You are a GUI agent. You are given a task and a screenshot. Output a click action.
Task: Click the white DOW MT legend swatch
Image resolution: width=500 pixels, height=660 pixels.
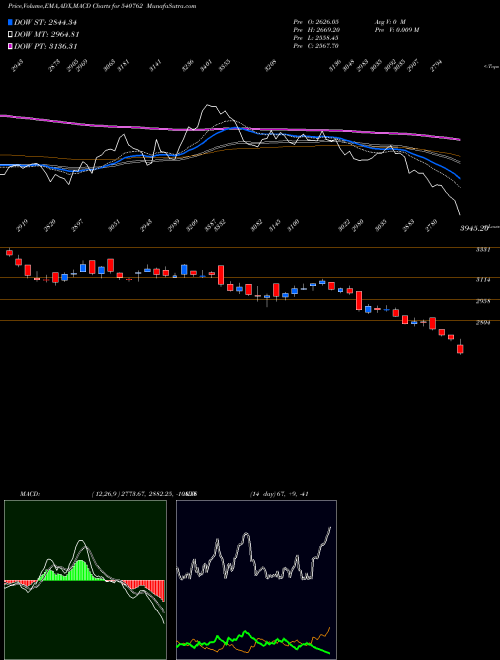[11, 34]
